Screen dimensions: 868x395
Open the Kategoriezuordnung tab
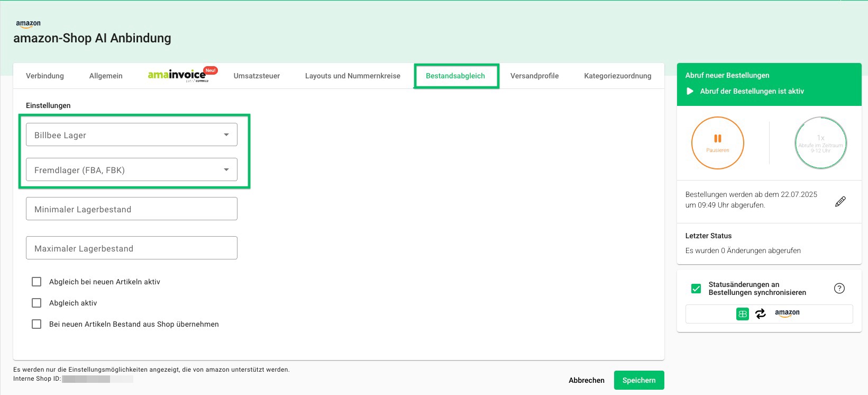(618, 76)
